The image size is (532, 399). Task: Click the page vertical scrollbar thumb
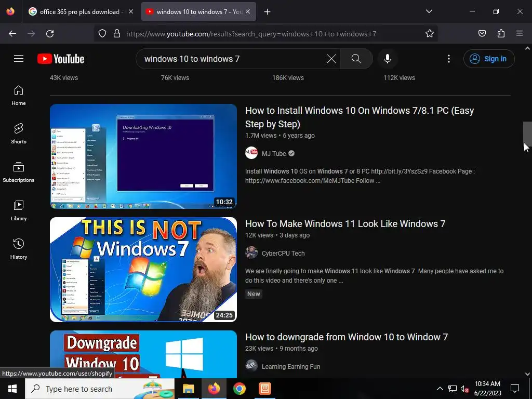point(527,133)
